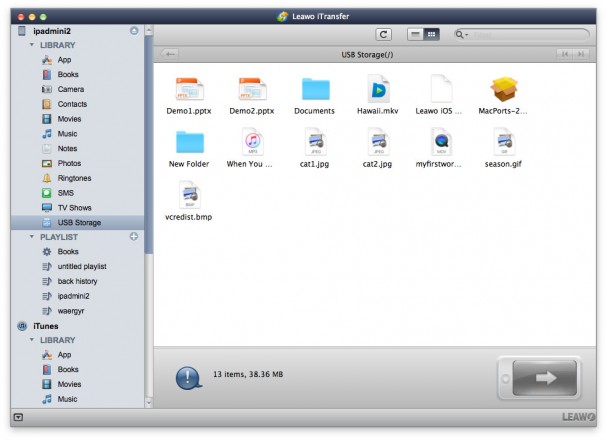The width and height of the screenshot is (607, 440).
Task: Collapse the iTunes LIBRARY section
Action: point(32,340)
